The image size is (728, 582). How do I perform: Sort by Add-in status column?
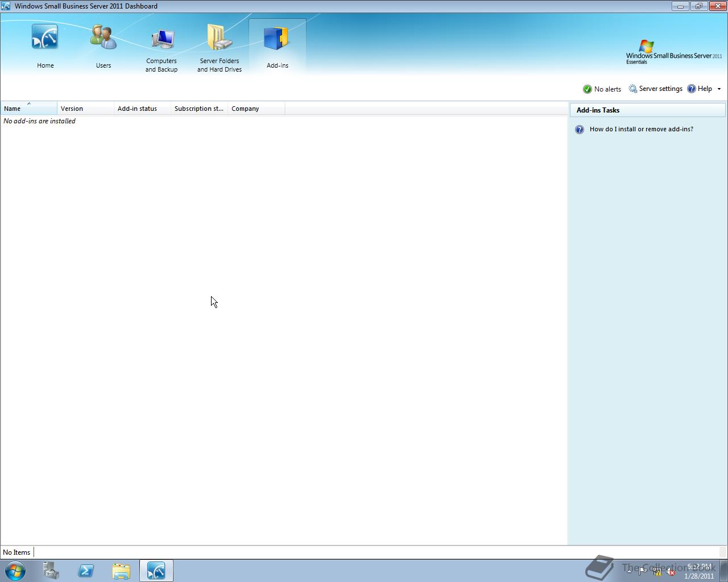point(143,109)
